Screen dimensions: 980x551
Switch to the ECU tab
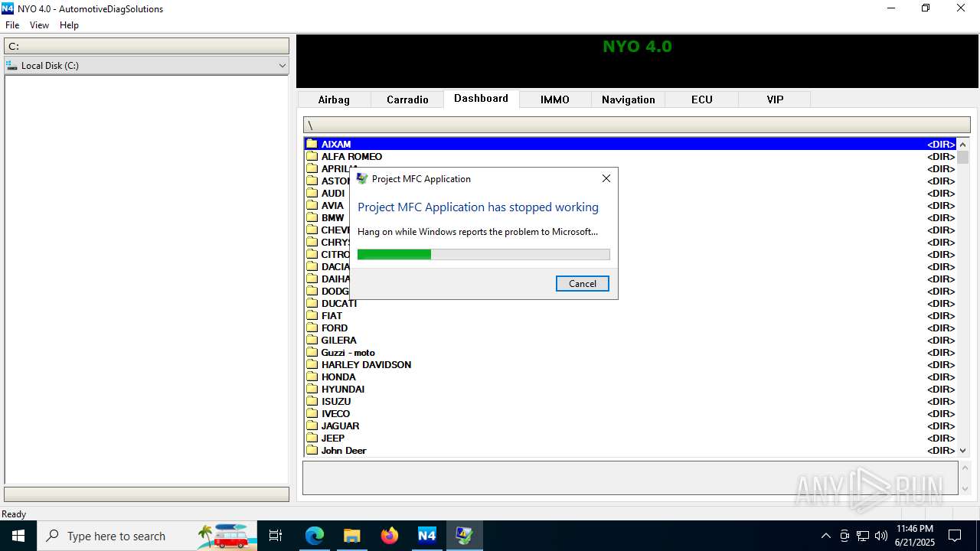point(702,99)
